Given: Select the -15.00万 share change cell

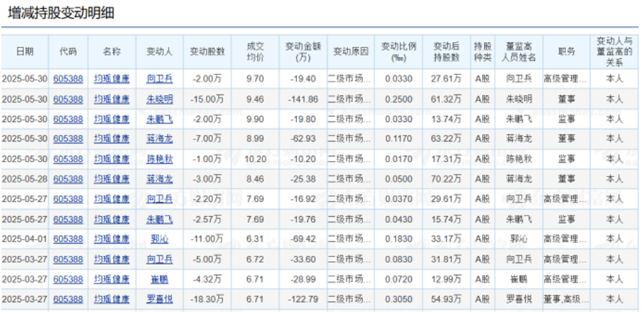Looking at the screenshot, I should (207, 99).
